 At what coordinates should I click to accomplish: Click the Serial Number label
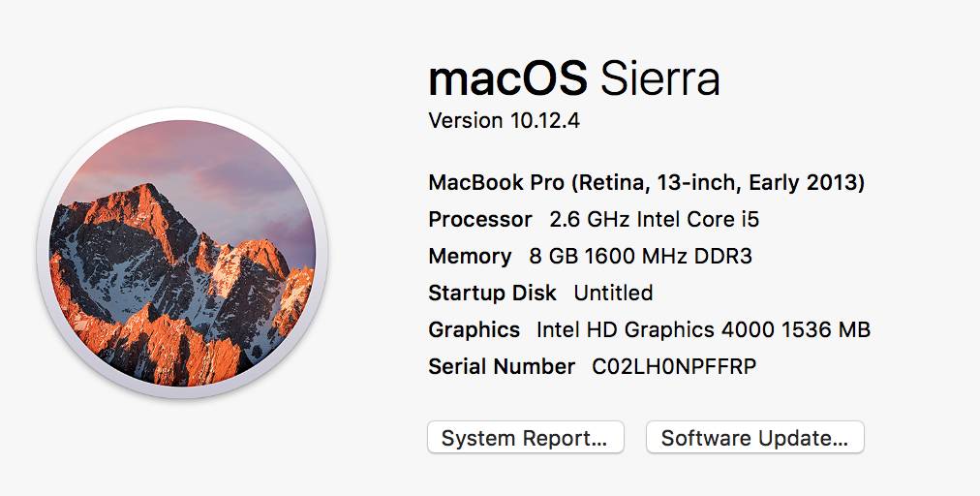[x=502, y=366]
